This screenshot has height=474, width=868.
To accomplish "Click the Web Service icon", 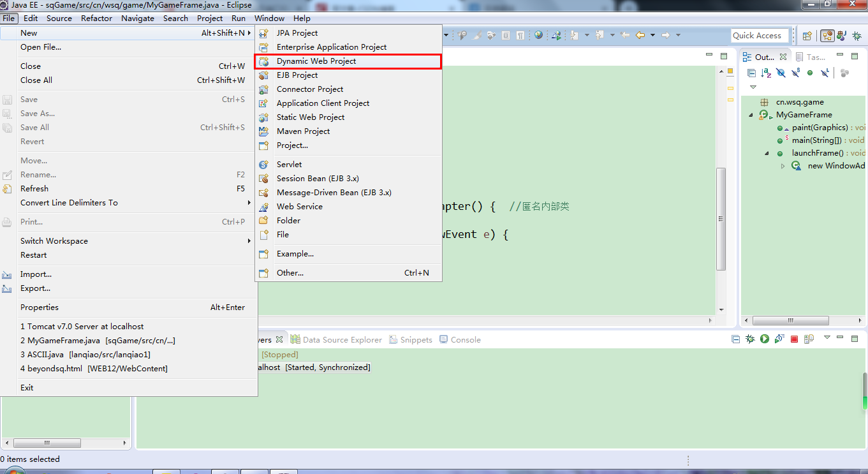I will coord(264,207).
